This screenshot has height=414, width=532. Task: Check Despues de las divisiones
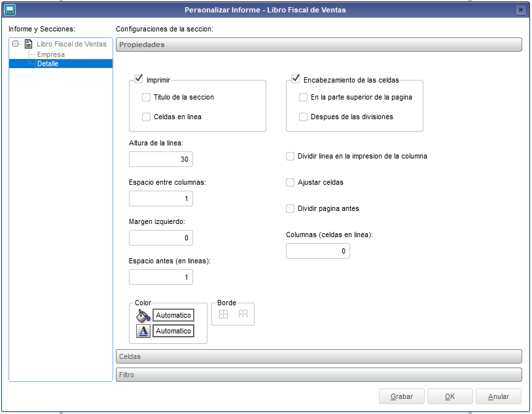[x=304, y=117]
